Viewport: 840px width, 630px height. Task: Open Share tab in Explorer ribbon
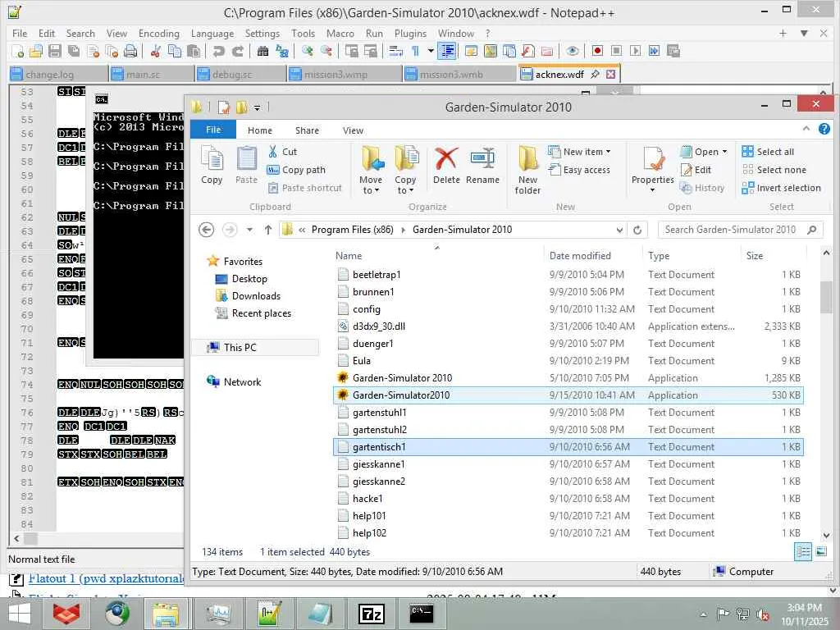point(307,130)
